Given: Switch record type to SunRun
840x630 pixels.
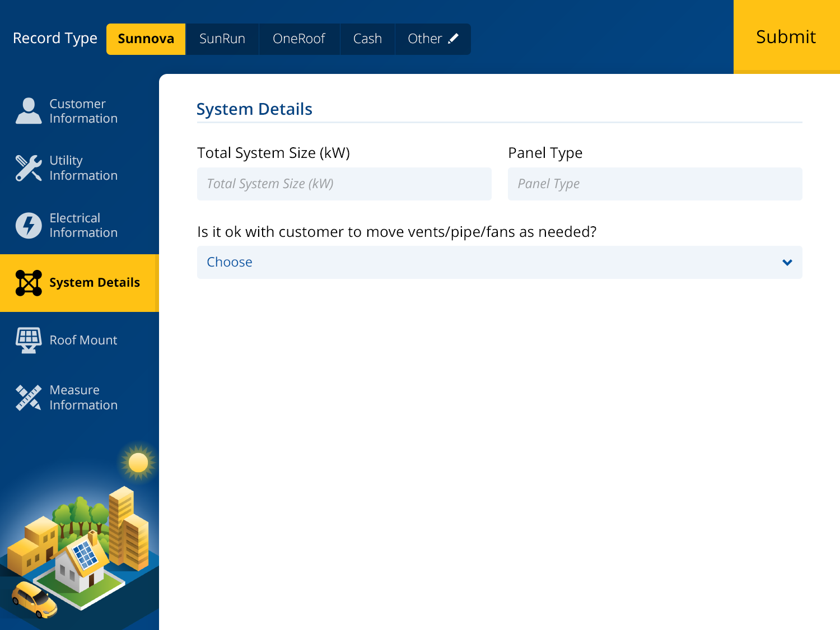Looking at the screenshot, I should tap(222, 39).
